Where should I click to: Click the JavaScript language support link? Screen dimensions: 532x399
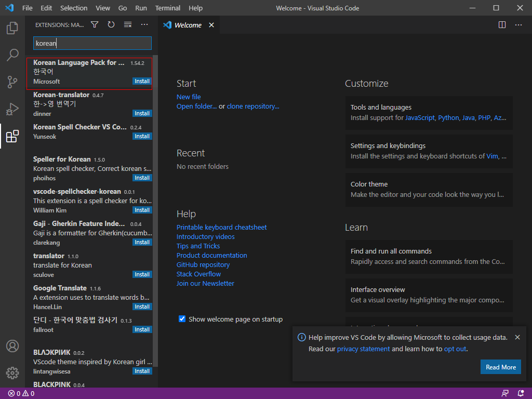[420, 118]
